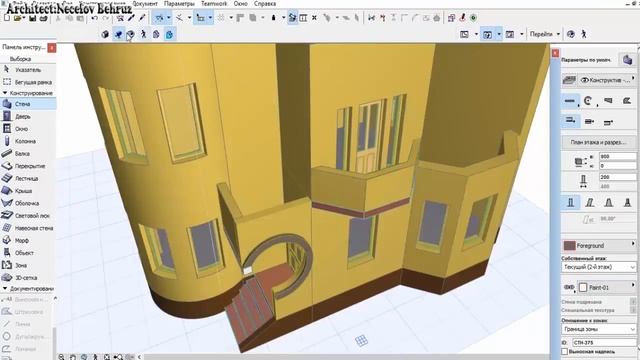Select straight wall geometry method
This screenshot has height=360, width=640.
pos(570,101)
